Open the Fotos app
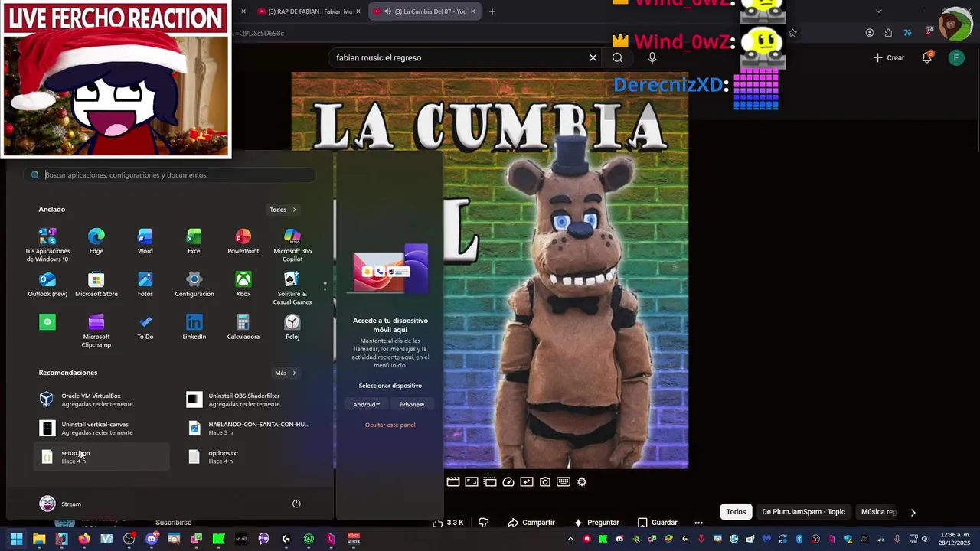This screenshot has height=551, width=980. (145, 284)
